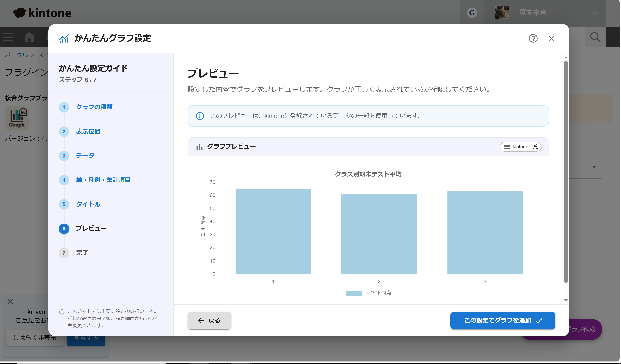Click 戻る to go back

click(209, 320)
